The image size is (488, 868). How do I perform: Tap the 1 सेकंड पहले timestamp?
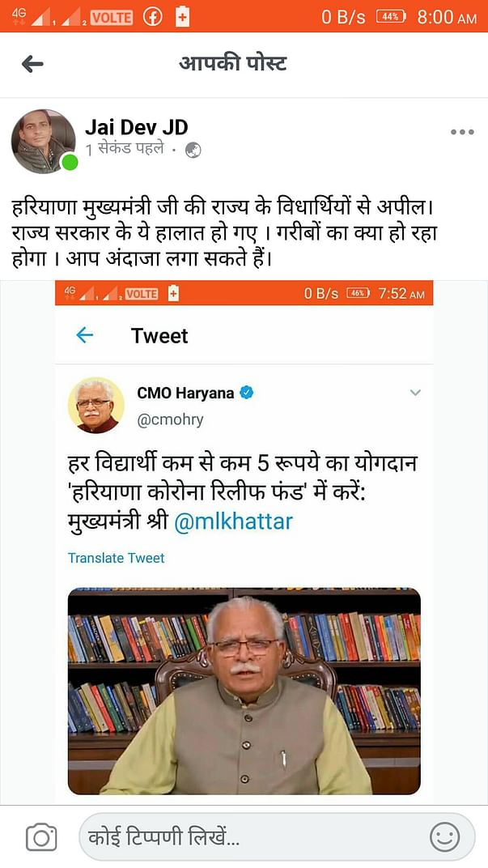point(125,150)
